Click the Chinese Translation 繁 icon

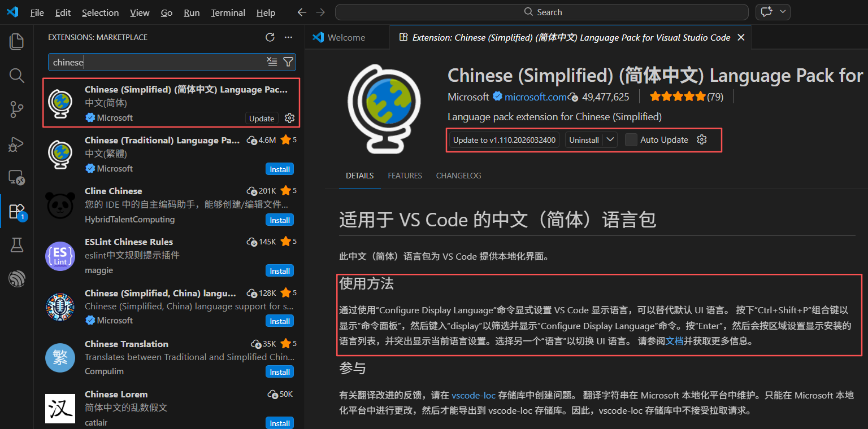point(60,357)
